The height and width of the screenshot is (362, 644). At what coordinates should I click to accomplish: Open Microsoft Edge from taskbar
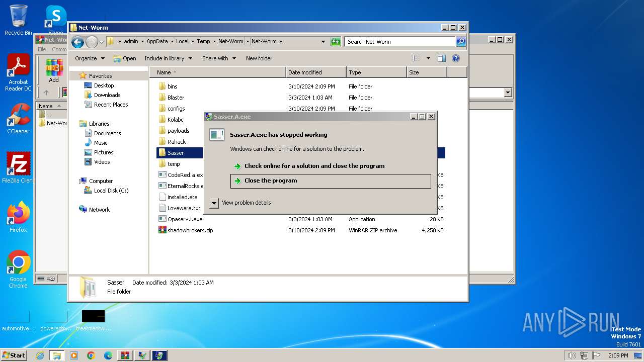pyautogui.click(x=108, y=355)
